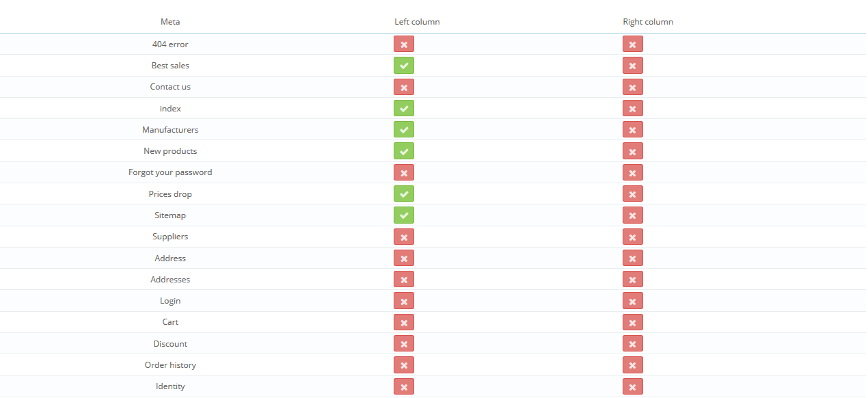Select the Manufacturers row label
The width and height of the screenshot is (868, 398).
pyautogui.click(x=170, y=130)
